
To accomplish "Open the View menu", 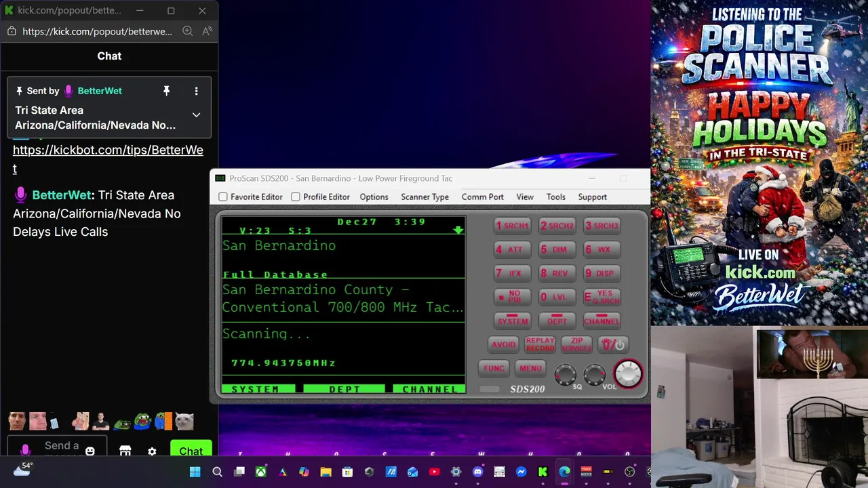I will (525, 197).
